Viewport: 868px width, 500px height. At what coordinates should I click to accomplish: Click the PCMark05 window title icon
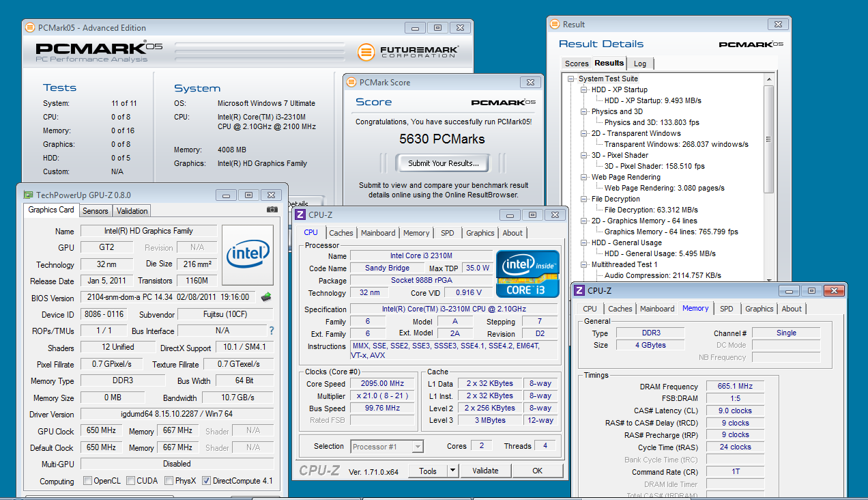(x=29, y=28)
